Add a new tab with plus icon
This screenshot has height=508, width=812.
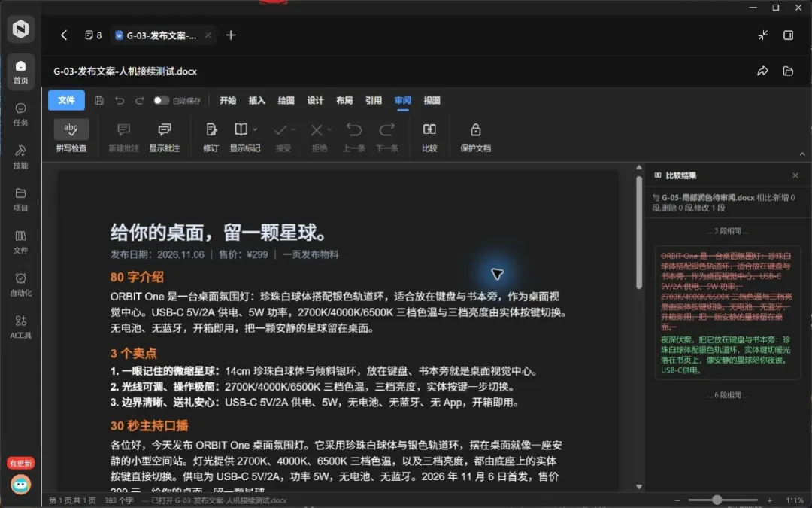pyautogui.click(x=231, y=35)
